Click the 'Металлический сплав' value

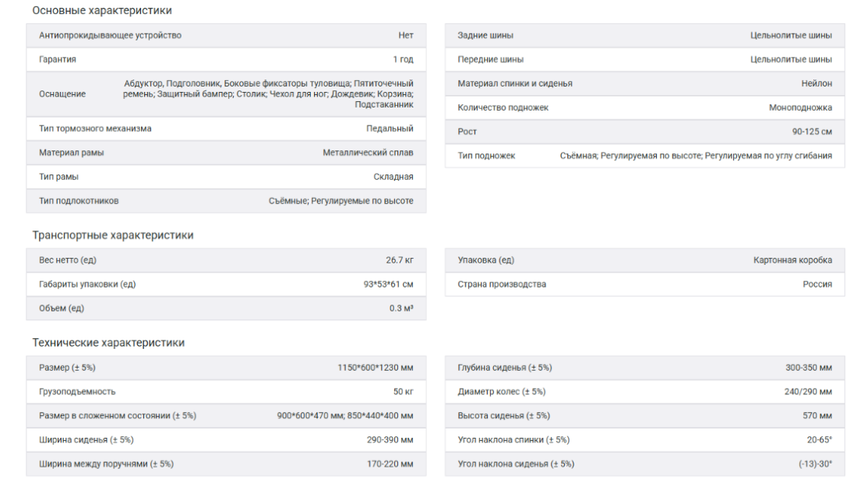368,153
